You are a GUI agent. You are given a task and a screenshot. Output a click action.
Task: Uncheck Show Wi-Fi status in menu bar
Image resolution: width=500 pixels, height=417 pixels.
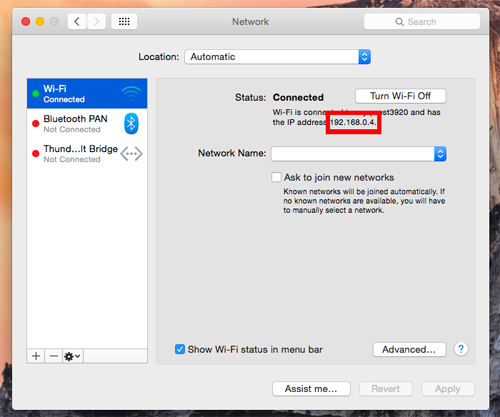tap(180, 349)
